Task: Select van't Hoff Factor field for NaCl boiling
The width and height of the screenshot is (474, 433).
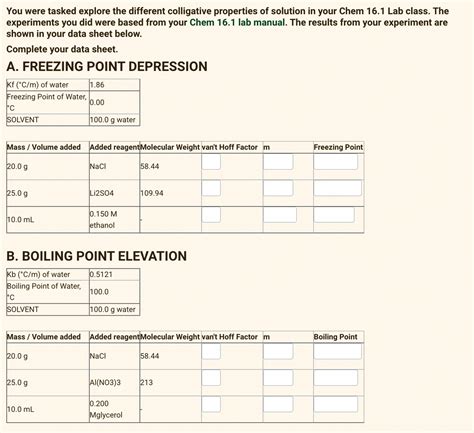Action: (211, 352)
